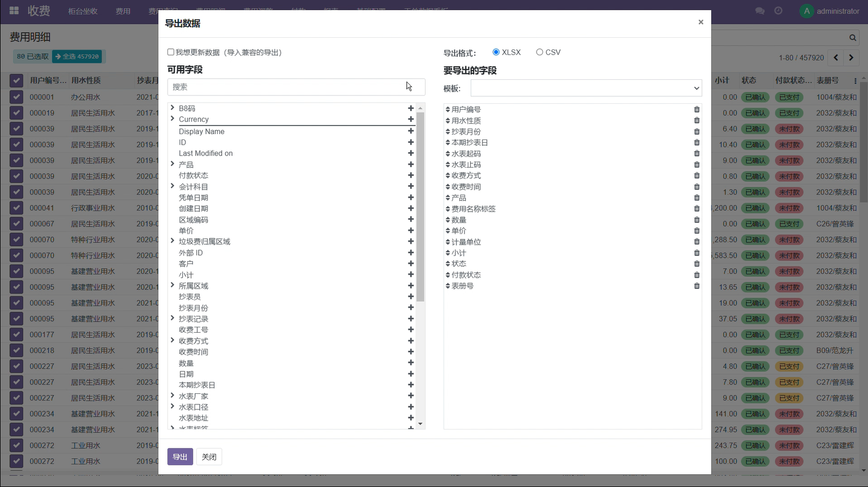Image resolution: width=868 pixels, height=487 pixels.
Task: Open the activities clock icon in header
Action: 778,11
